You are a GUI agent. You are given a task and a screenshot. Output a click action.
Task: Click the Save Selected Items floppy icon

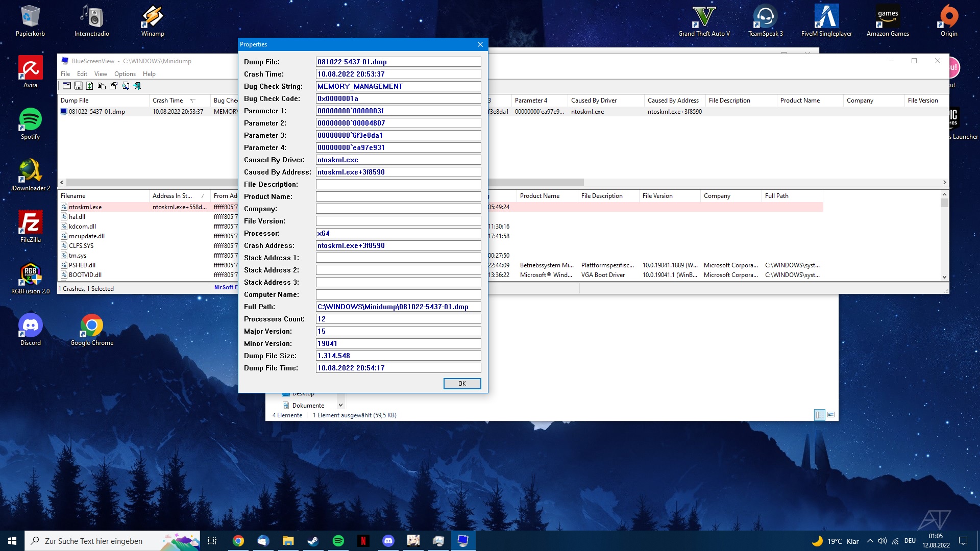tap(78, 86)
